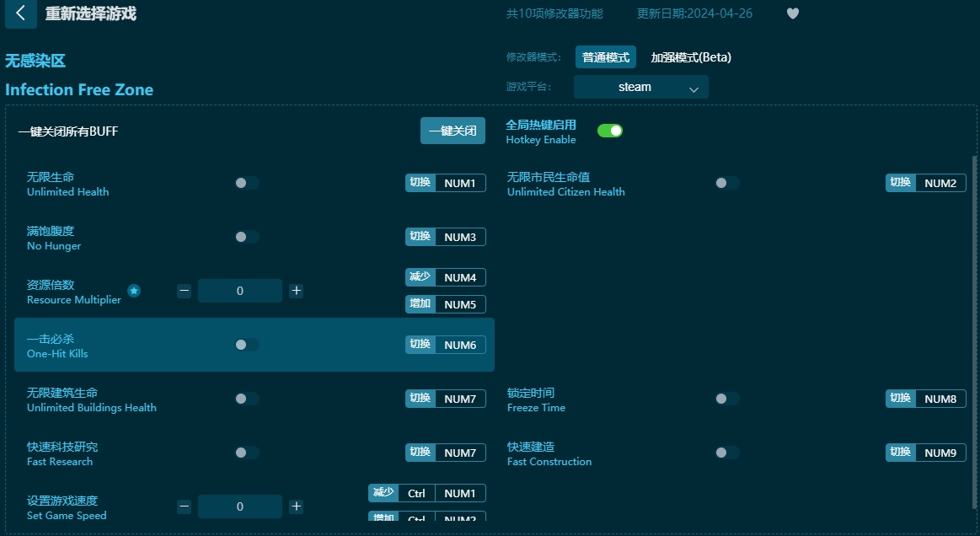The height and width of the screenshot is (536, 980).
Task: Click the heart favorite icon
Action: click(x=792, y=13)
